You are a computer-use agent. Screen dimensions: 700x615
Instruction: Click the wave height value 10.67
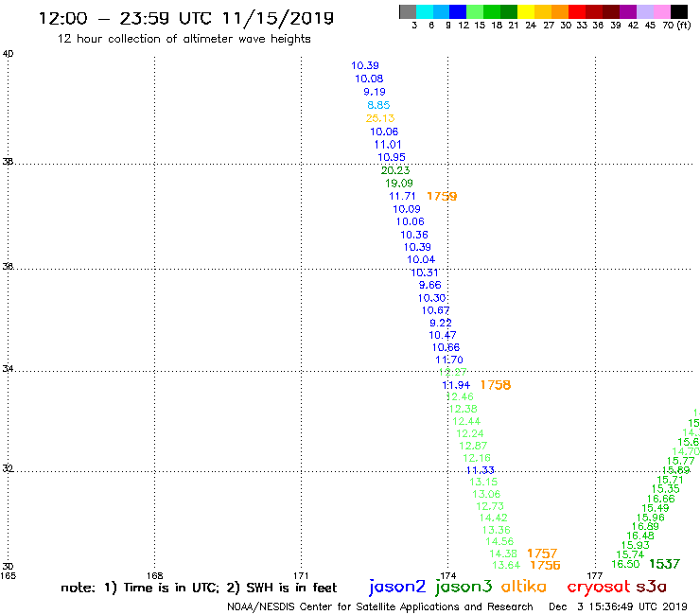(436, 310)
